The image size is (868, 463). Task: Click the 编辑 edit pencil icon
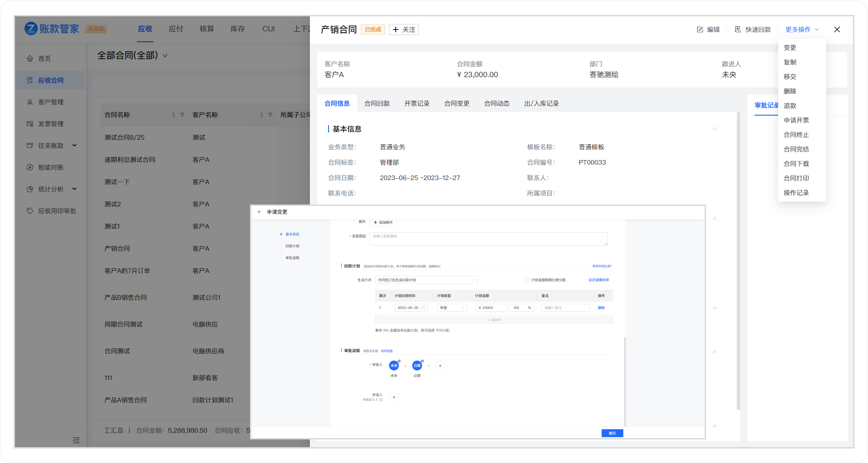click(x=700, y=29)
